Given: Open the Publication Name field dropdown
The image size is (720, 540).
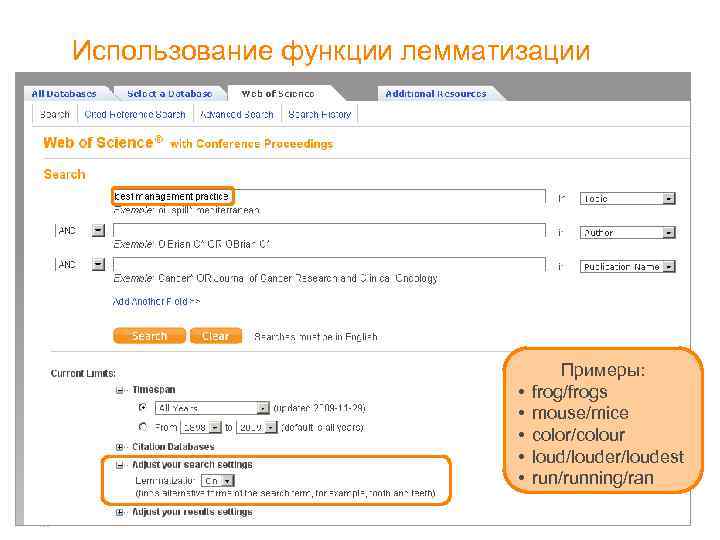Looking at the screenshot, I should click(x=627, y=267).
